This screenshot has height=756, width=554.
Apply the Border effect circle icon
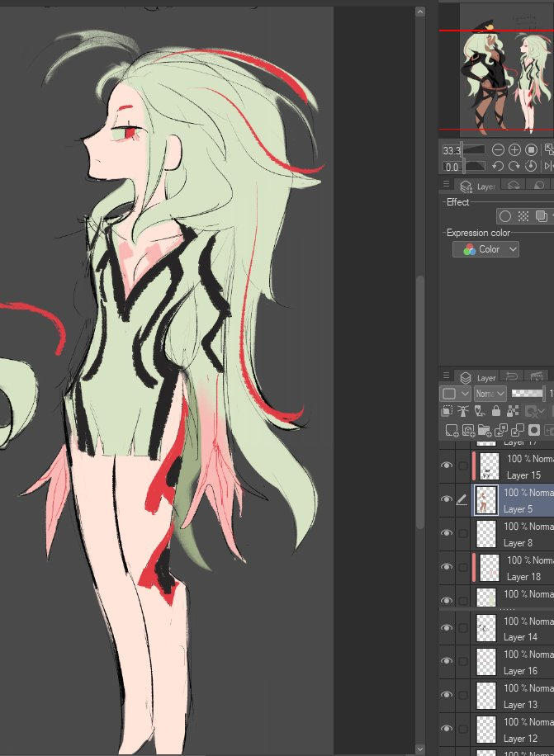pyautogui.click(x=504, y=216)
